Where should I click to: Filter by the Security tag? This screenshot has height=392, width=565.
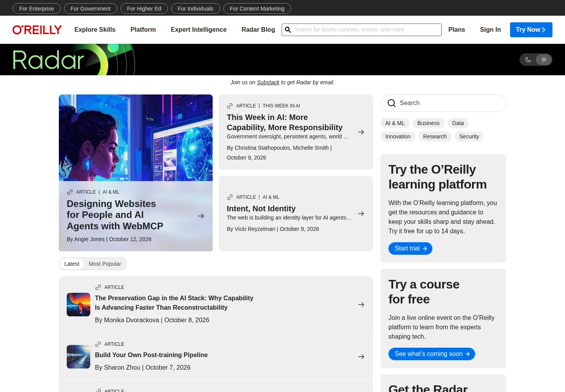point(469,136)
